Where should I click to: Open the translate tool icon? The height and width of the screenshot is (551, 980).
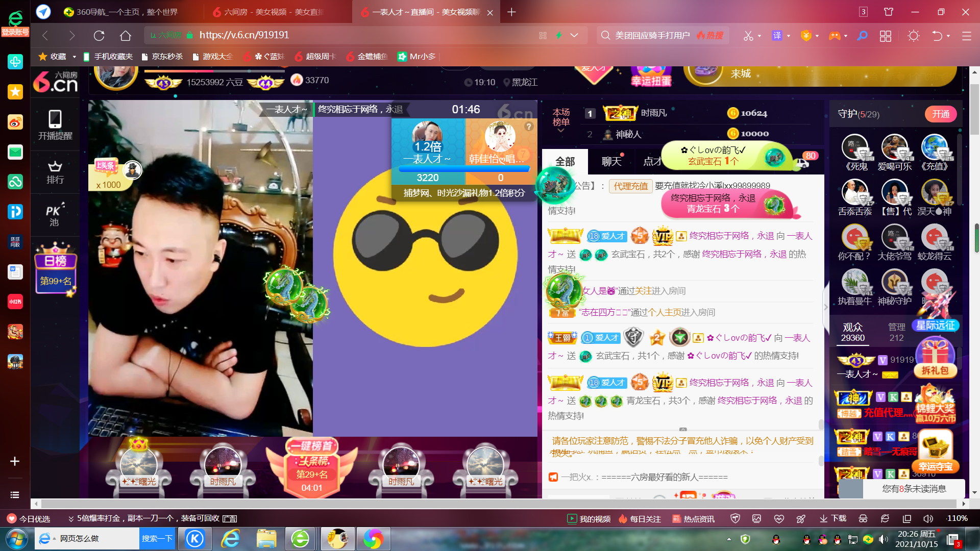click(777, 35)
